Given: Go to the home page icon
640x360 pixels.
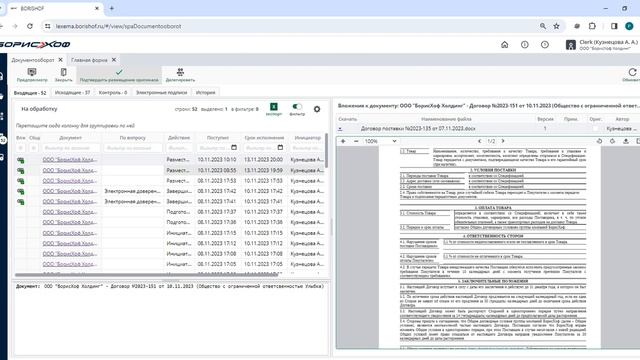Looking at the screenshot, I should tap(504, 44).
